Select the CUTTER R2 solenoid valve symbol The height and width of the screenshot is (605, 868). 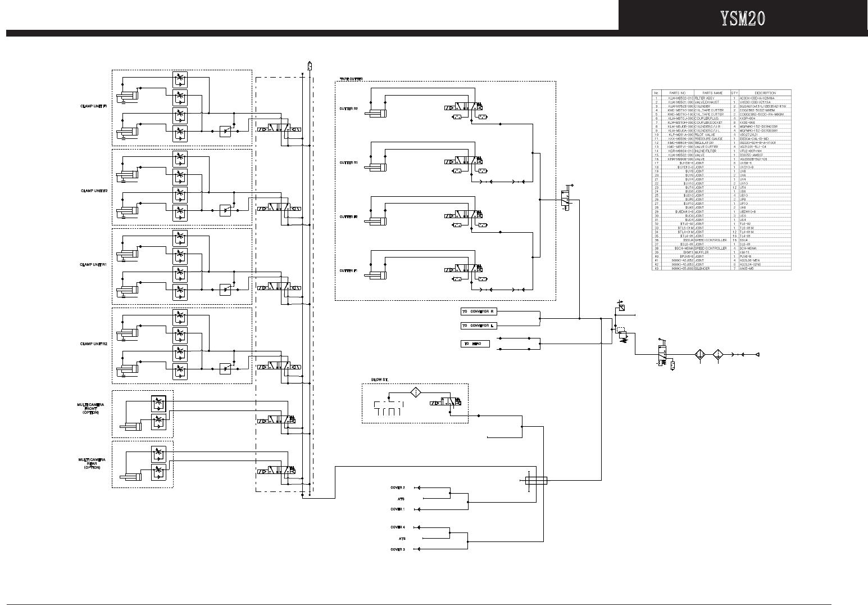tap(463, 107)
